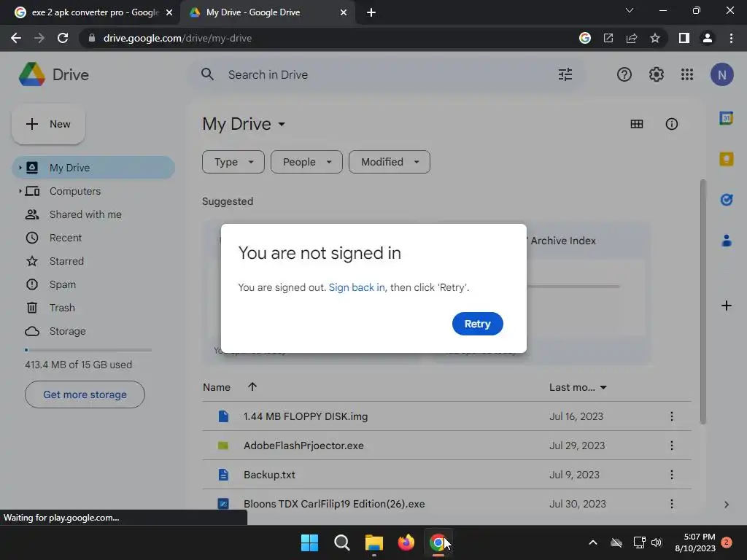Open the volume control in tray
Viewport: 747px width, 560px height.
(x=657, y=542)
